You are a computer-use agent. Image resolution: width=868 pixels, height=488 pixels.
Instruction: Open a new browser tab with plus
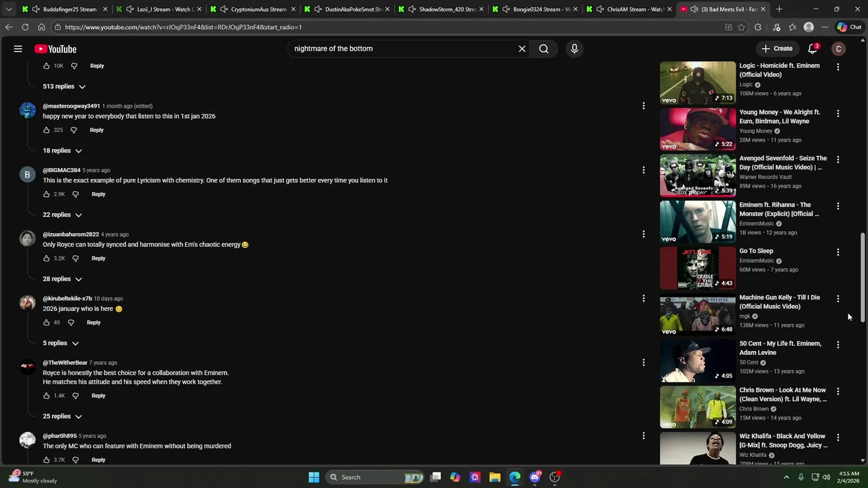point(779,9)
